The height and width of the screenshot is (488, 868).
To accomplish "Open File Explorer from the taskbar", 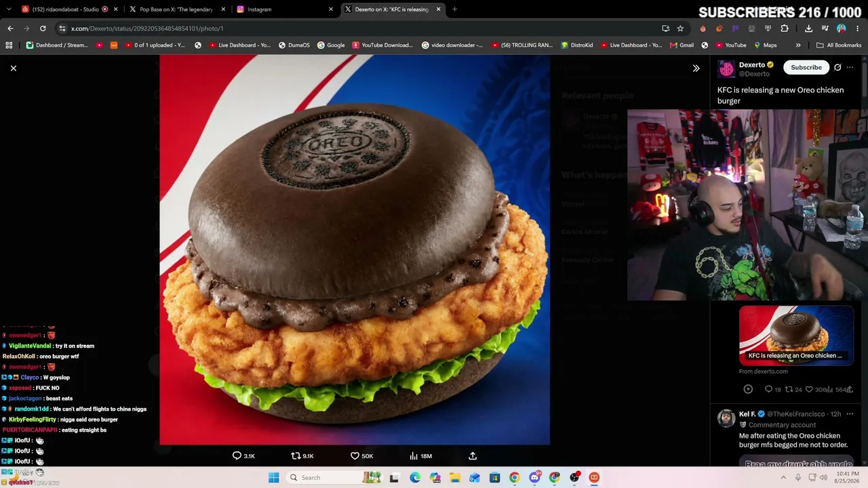I will (455, 478).
